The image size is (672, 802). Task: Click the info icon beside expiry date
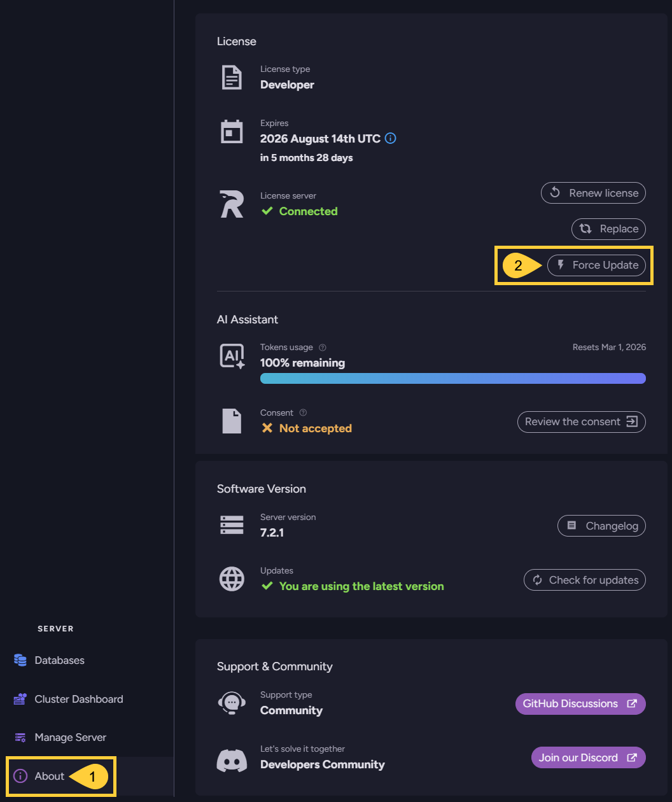click(x=391, y=138)
